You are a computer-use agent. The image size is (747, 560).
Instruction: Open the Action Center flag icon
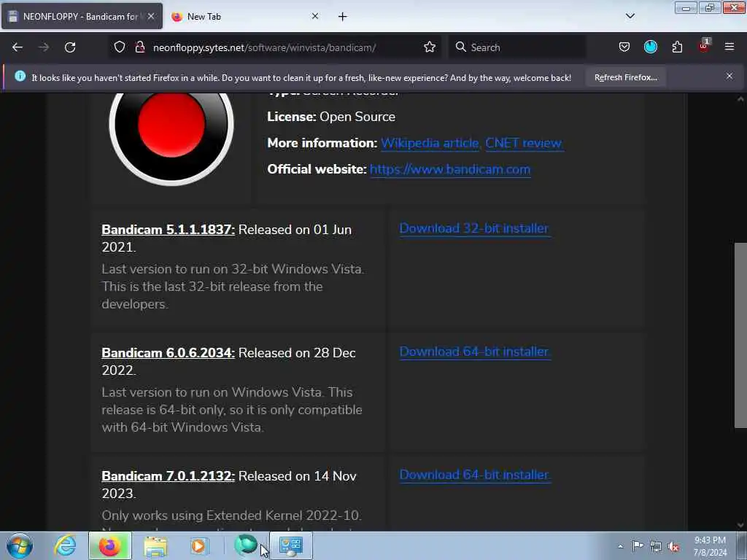[x=638, y=546]
